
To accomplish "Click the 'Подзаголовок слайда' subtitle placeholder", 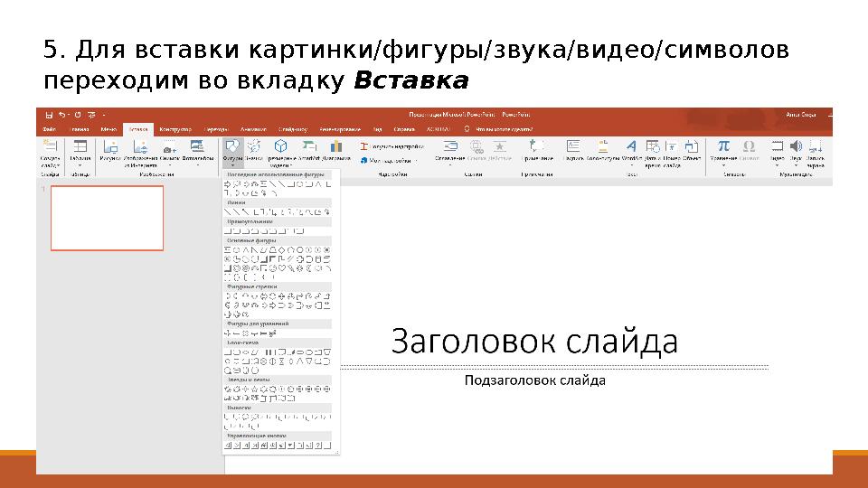I will 534,380.
